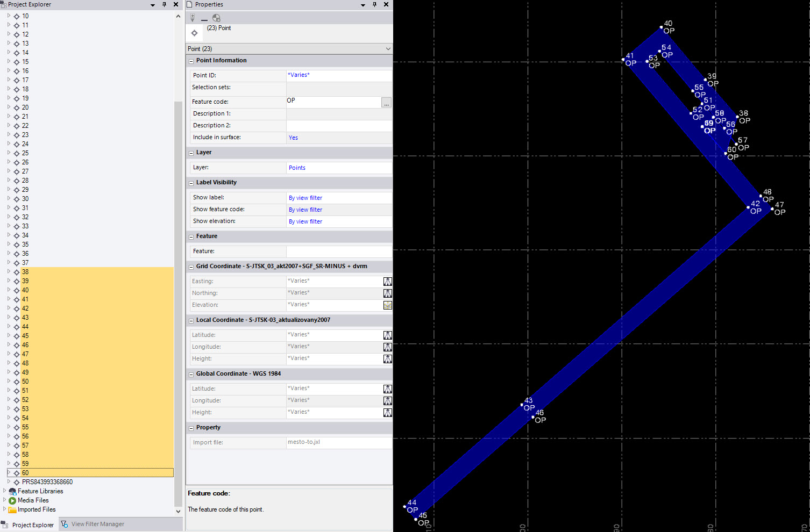
Task: Click the point icon next to item 60
Action: [18, 472]
